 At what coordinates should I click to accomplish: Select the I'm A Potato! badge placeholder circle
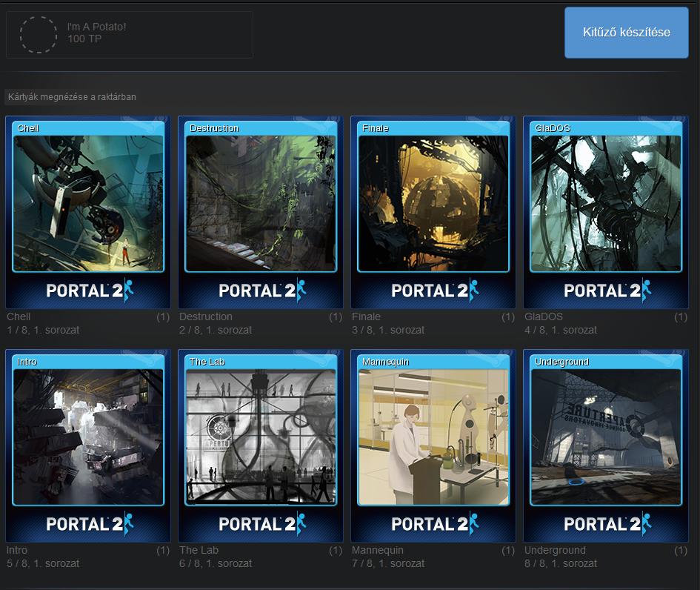click(x=39, y=35)
